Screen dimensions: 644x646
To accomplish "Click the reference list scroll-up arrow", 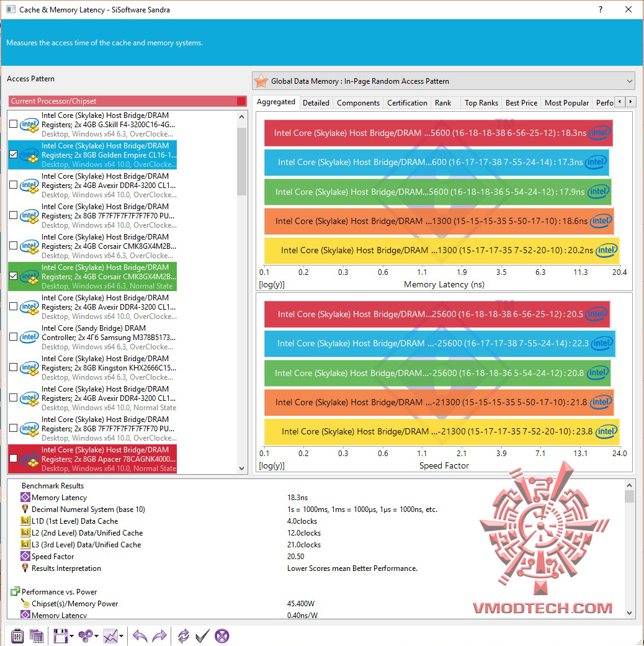I will tap(242, 117).
